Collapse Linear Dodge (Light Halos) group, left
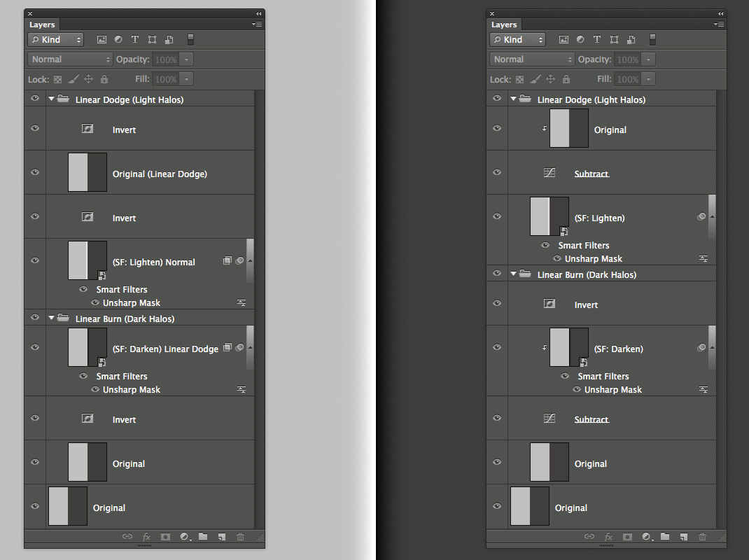The height and width of the screenshot is (560, 749). tap(51, 99)
